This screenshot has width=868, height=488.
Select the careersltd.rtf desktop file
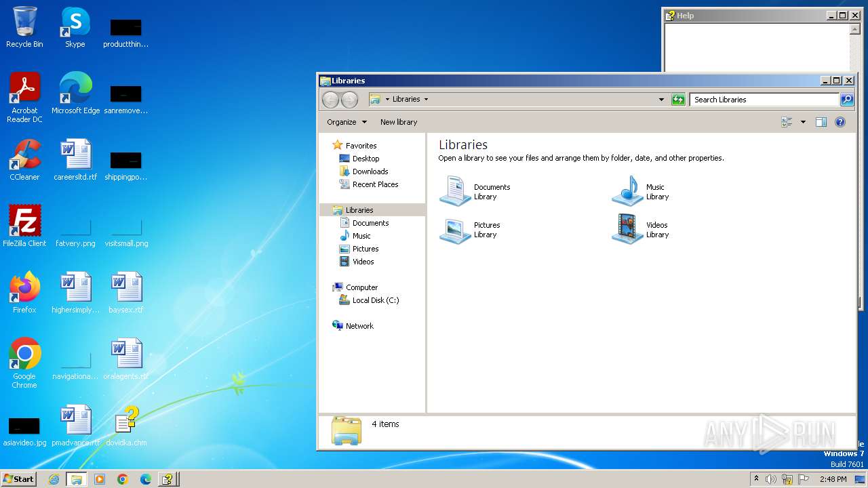[x=75, y=160]
